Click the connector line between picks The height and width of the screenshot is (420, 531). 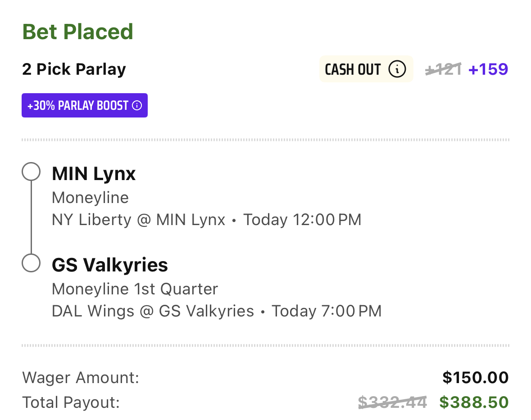coord(31,217)
